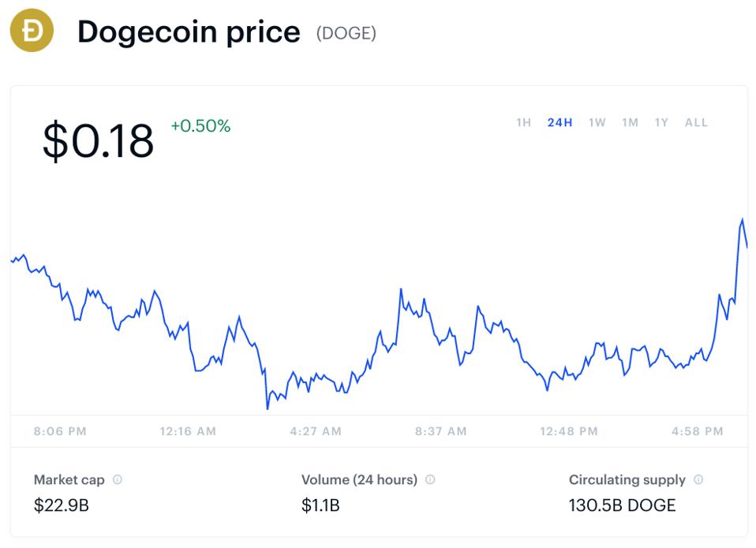Click the +0.50% change indicator
756x548 pixels.
(x=200, y=126)
